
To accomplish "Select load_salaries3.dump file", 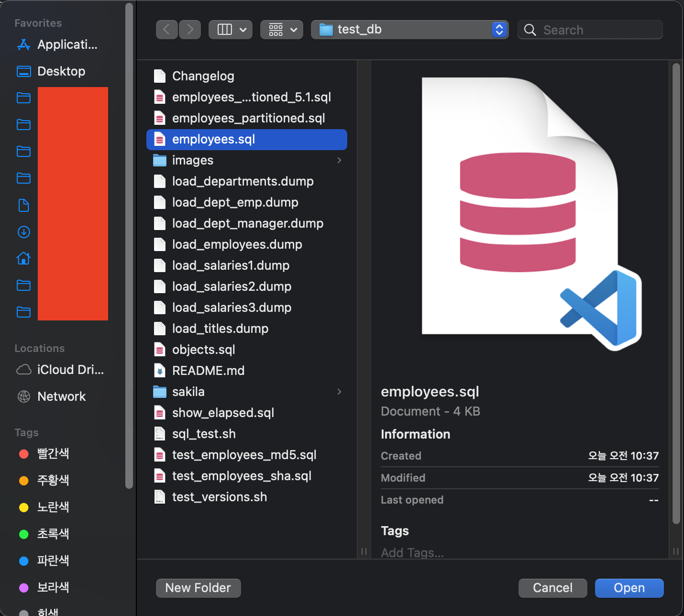I will tap(247, 308).
